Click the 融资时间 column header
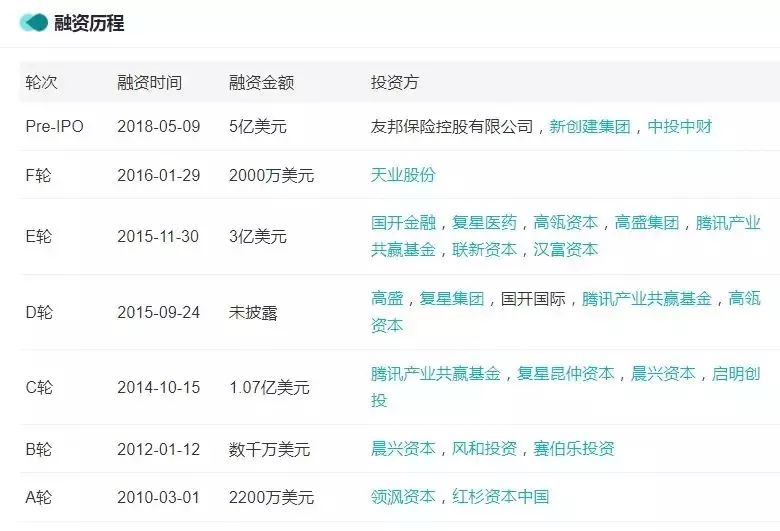The width and height of the screenshot is (780, 531). click(x=149, y=82)
